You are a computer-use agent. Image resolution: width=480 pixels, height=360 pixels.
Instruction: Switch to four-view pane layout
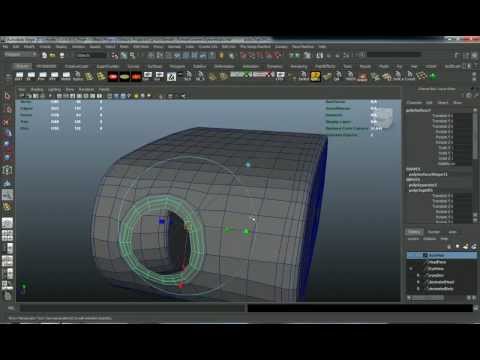coord(7,236)
